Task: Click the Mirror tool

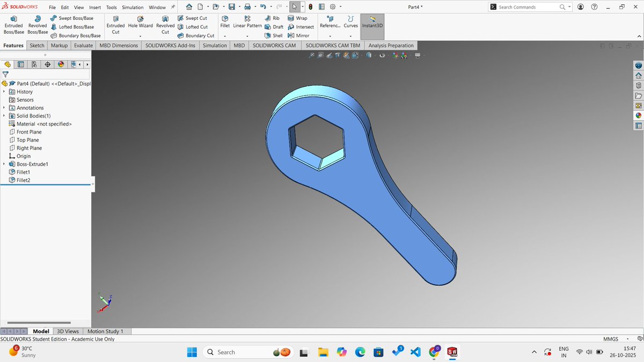Action: pos(298,35)
